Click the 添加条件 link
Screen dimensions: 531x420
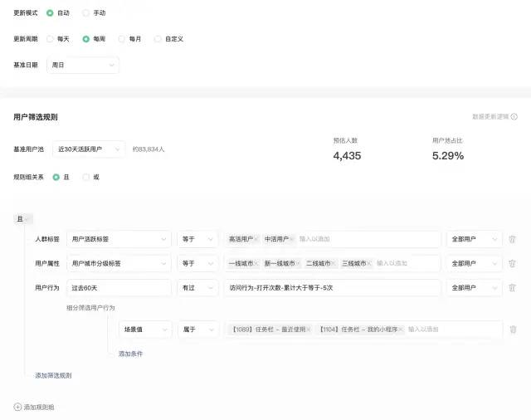point(130,354)
